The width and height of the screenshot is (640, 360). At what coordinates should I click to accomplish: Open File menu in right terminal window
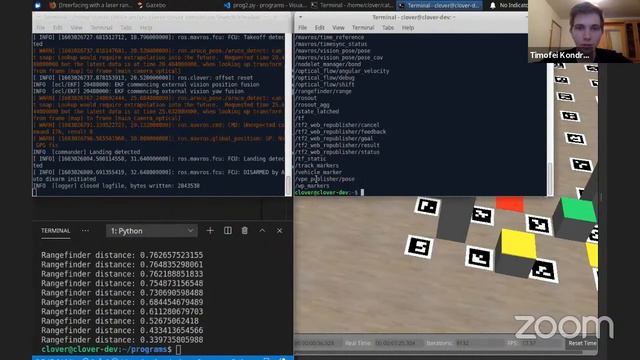(x=302, y=28)
